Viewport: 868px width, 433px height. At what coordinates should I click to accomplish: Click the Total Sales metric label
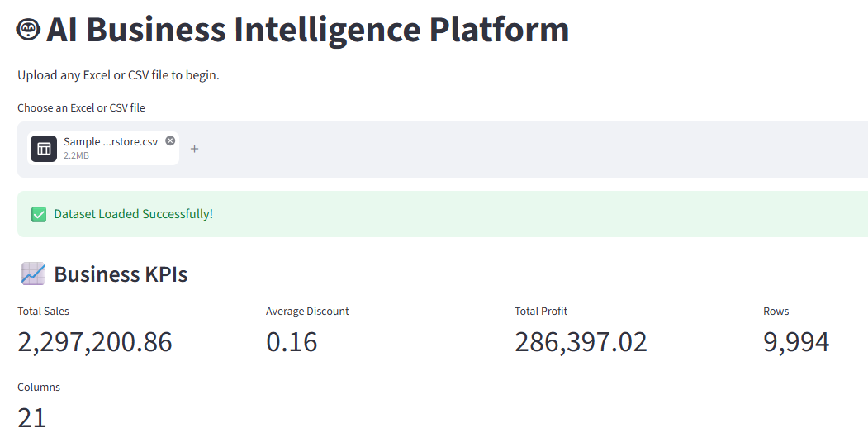point(43,312)
